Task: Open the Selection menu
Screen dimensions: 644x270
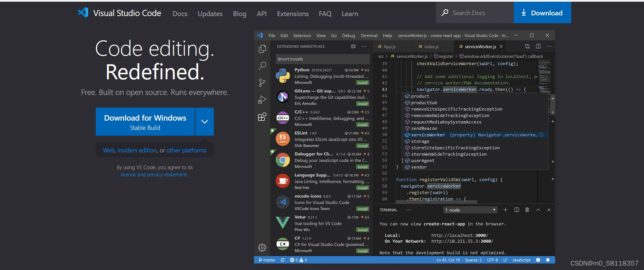Action: 302,36
